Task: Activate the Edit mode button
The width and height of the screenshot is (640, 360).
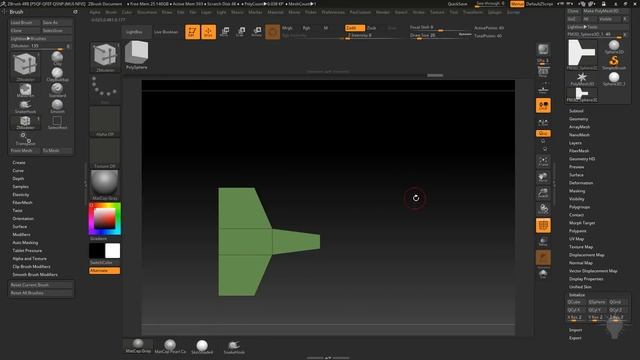Action: click(192, 32)
